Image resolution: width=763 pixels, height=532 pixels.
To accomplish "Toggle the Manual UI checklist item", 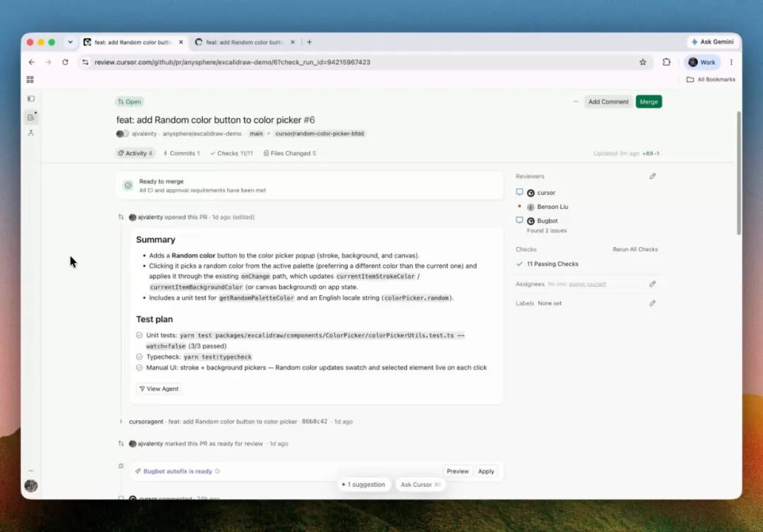I will click(x=139, y=367).
